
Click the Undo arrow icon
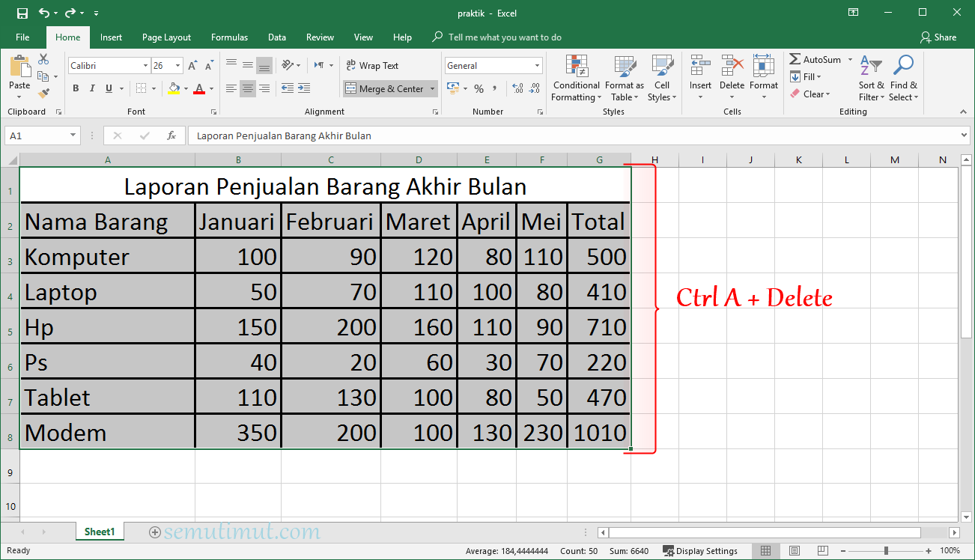[44, 13]
